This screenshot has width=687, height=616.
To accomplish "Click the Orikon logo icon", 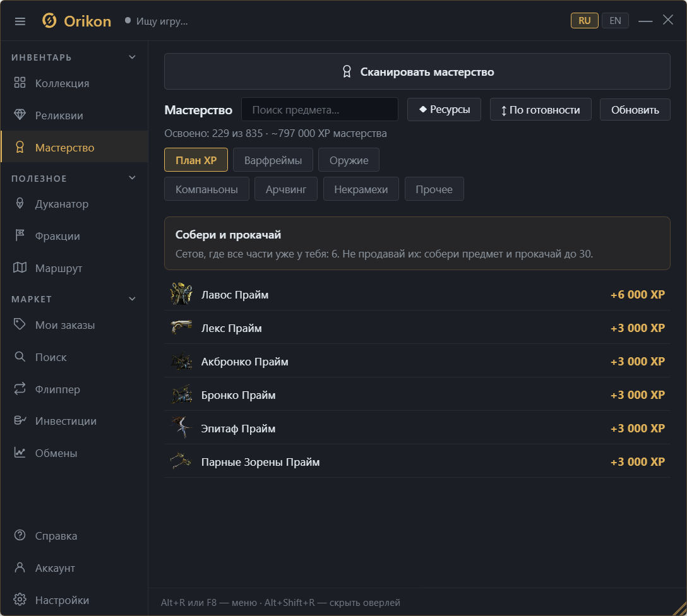I will (49, 21).
